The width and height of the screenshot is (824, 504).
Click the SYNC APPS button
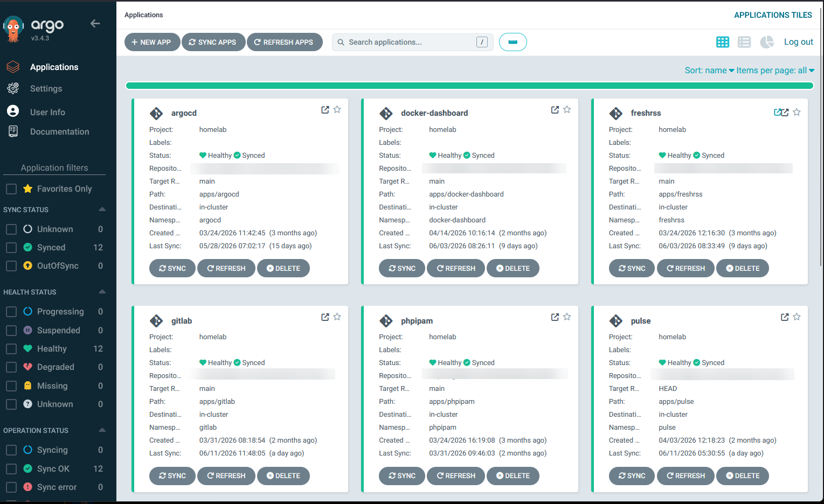click(213, 42)
